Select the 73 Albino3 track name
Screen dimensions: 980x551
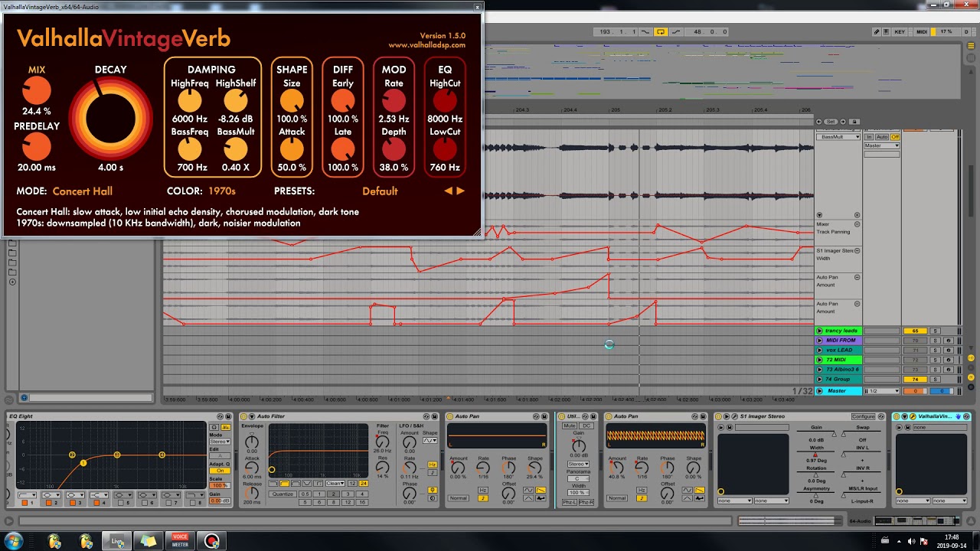(842, 370)
